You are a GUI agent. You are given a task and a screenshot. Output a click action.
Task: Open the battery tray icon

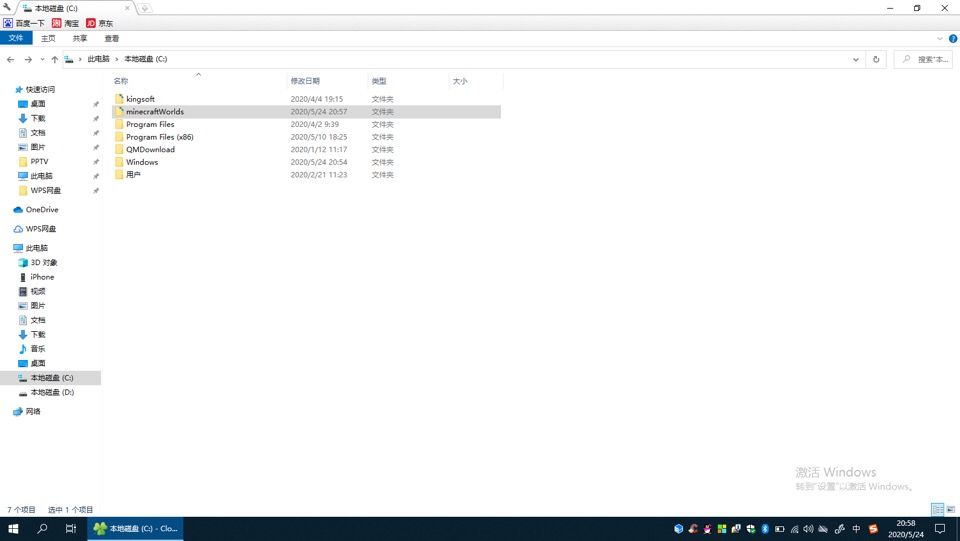click(779, 529)
